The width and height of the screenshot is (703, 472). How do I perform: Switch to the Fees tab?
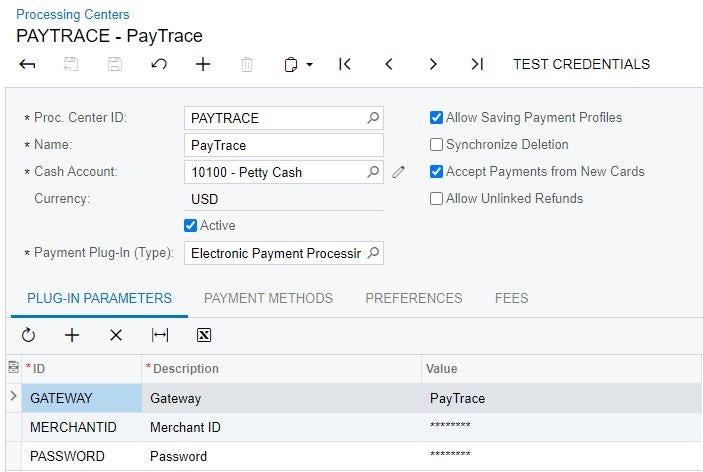(x=512, y=298)
